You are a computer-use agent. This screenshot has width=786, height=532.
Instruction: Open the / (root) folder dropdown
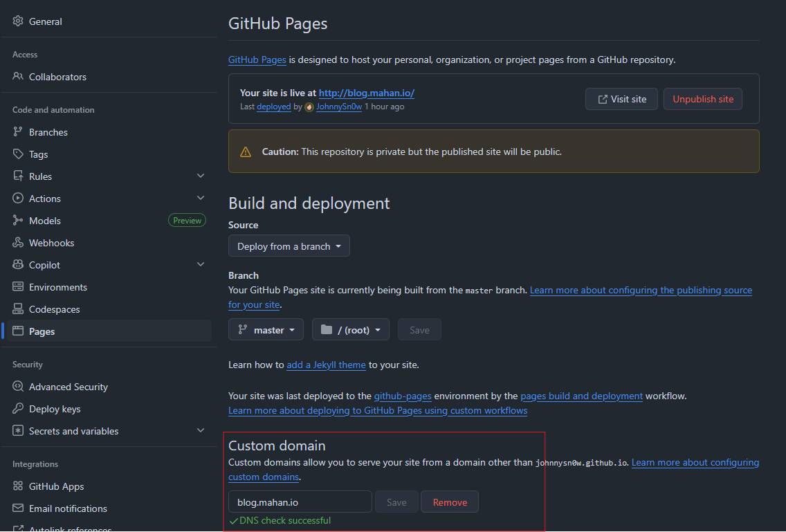350,330
